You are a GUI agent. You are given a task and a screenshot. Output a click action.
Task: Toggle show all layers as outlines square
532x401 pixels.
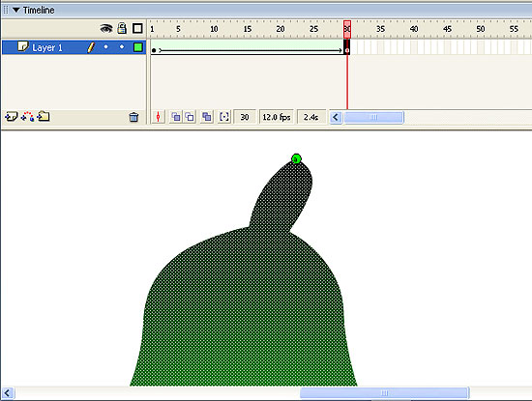[x=137, y=28]
